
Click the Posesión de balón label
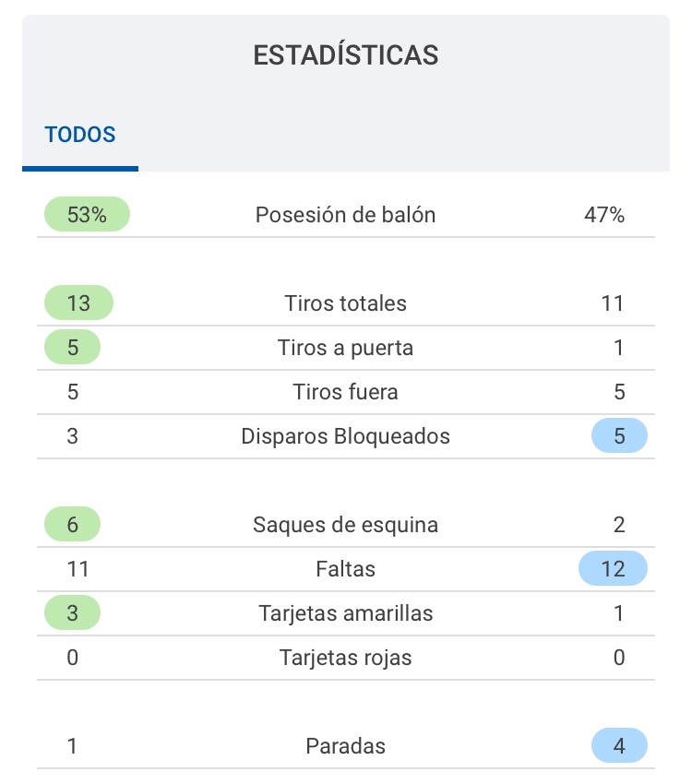(345, 215)
